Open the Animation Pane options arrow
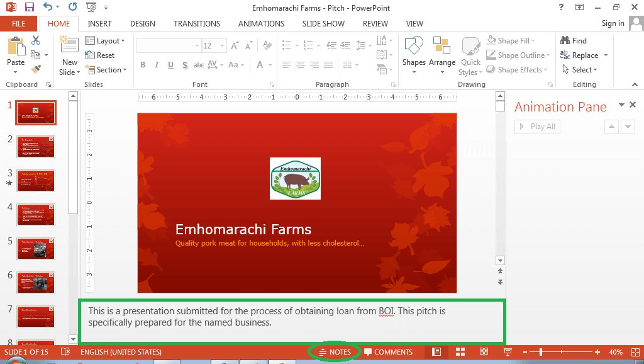 click(621, 105)
